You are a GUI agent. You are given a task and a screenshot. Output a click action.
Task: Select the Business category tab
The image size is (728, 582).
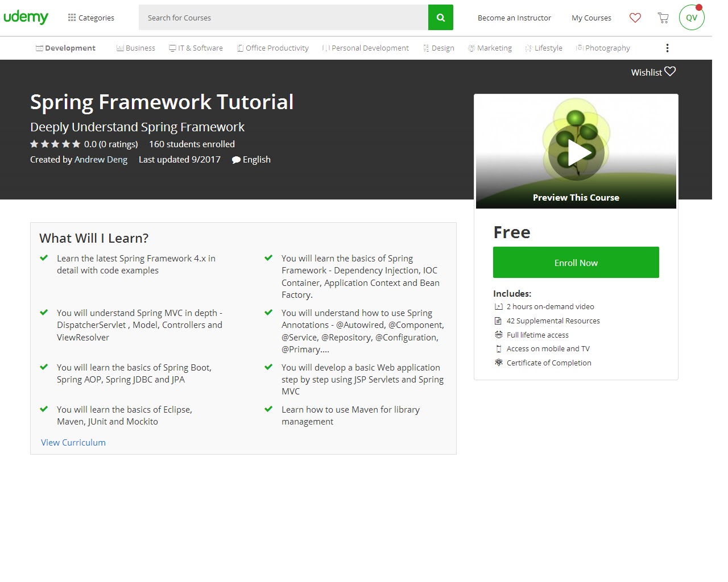pos(136,48)
